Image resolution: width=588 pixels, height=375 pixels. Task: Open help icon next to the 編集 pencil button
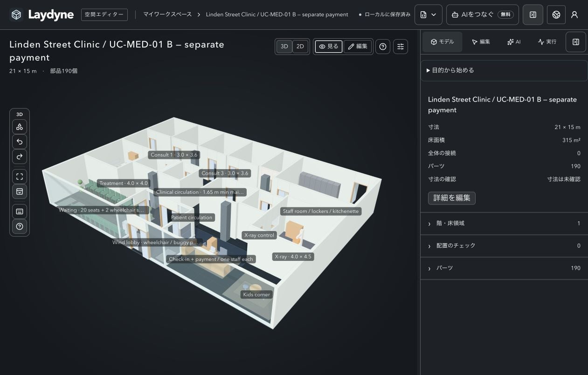tap(383, 47)
